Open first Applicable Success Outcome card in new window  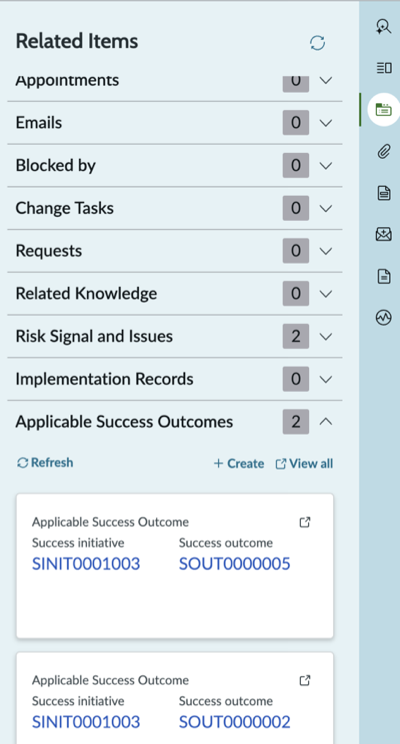coord(305,522)
